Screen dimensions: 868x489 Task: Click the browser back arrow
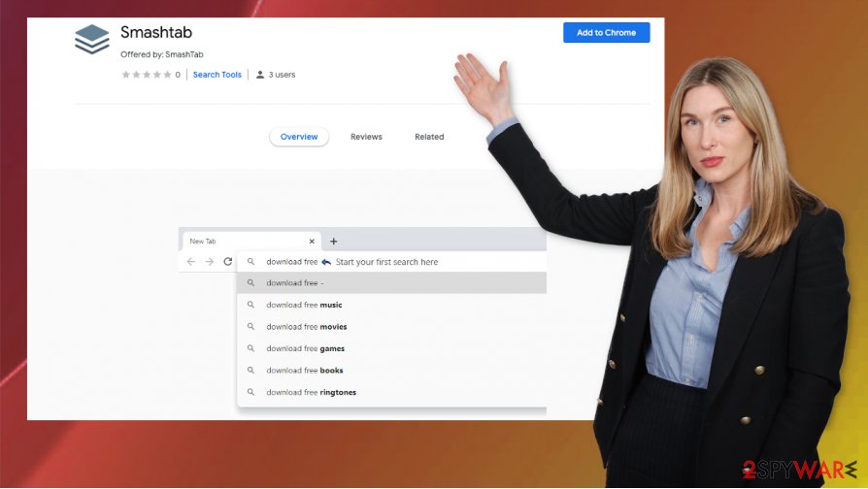pos(191,262)
